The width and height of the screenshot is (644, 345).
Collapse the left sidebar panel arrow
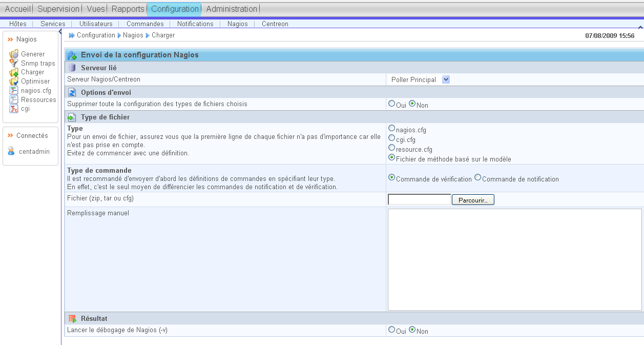(60, 32)
